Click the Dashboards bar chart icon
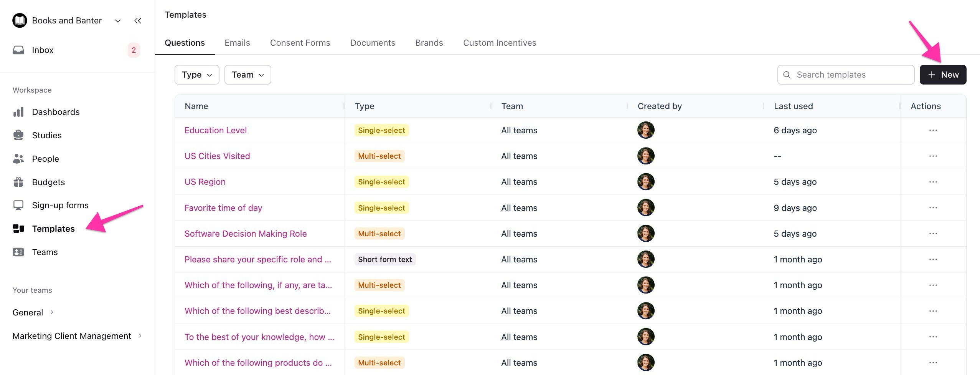980x375 pixels. click(x=18, y=112)
